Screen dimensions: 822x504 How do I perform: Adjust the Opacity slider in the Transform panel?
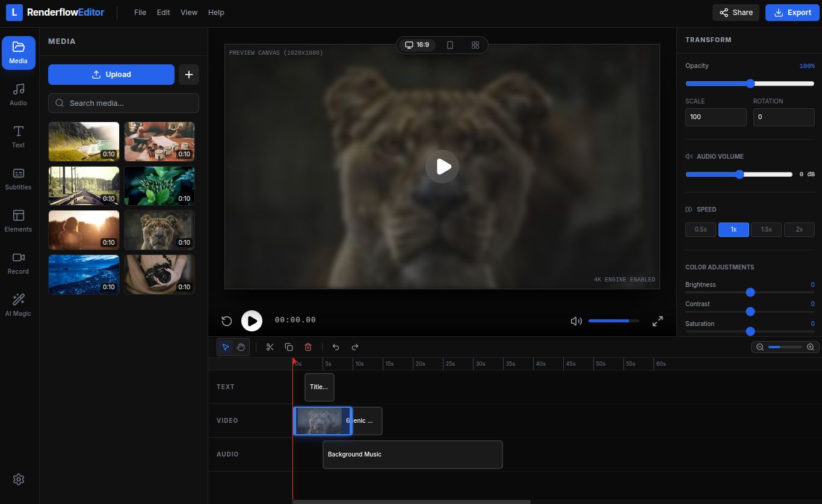pos(750,84)
